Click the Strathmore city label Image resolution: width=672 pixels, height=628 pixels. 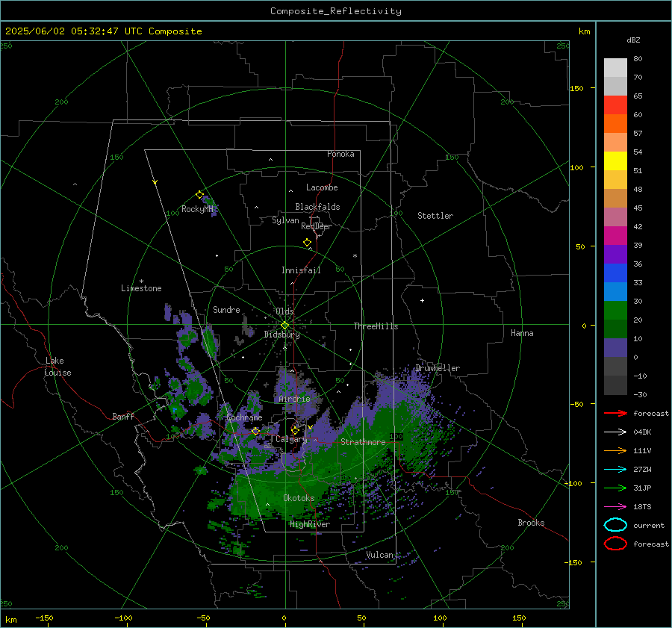[363, 442]
